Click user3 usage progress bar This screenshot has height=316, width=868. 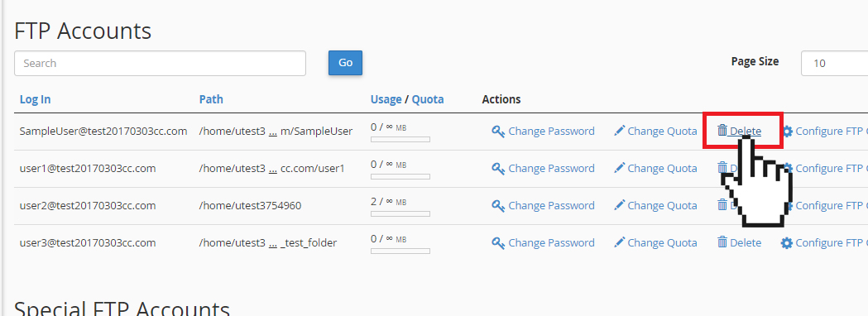tap(400, 251)
